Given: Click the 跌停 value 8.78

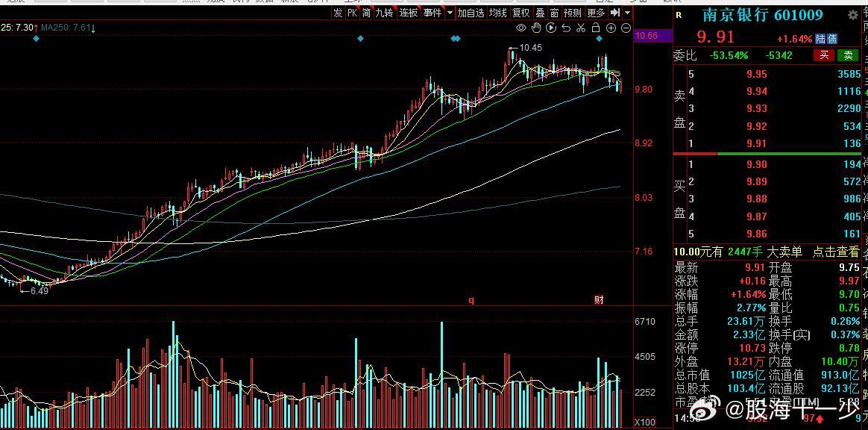Looking at the screenshot, I should (849, 348).
